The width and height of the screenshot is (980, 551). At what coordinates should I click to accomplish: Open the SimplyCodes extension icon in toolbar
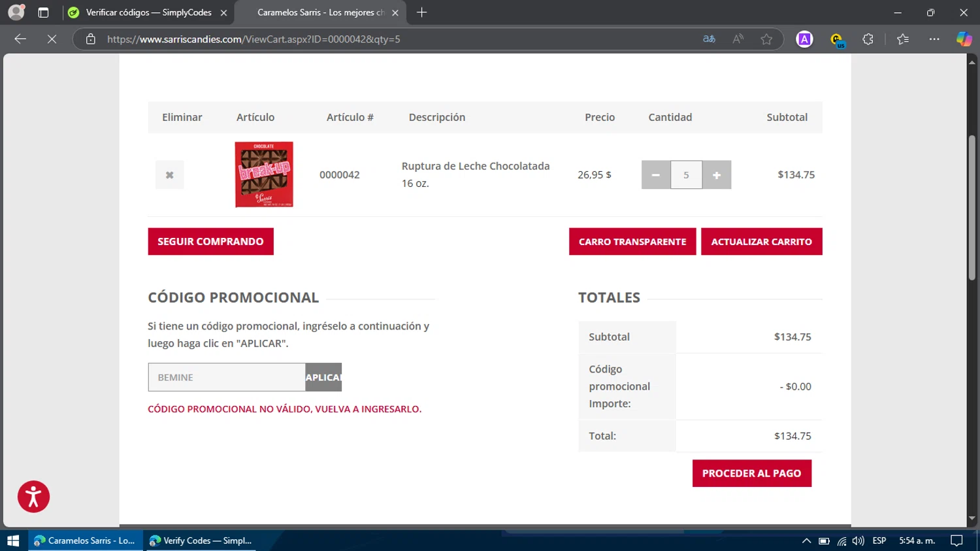pyautogui.click(x=836, y=40)
